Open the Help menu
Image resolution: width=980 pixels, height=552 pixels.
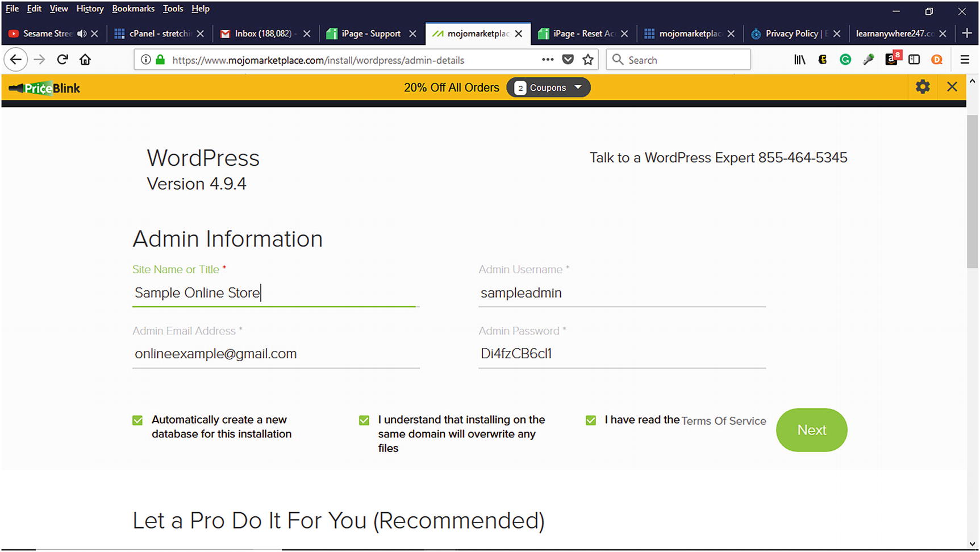click(200, 9)
